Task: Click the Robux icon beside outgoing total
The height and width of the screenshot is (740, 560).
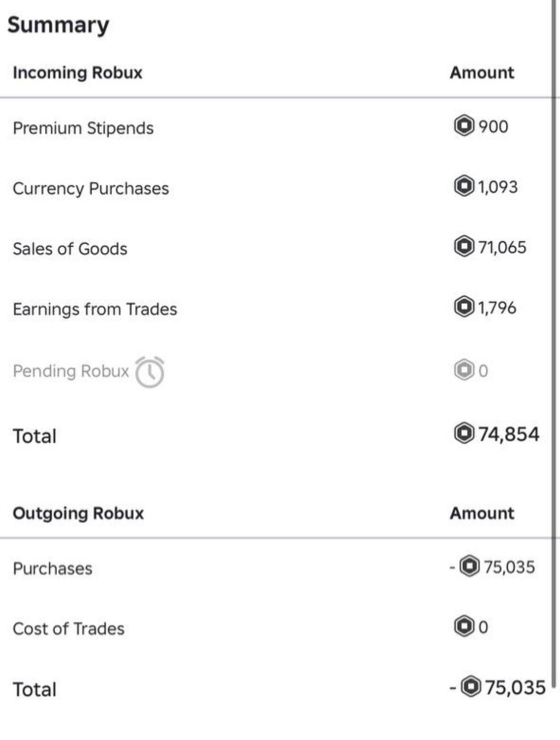Action: (471, 687)
